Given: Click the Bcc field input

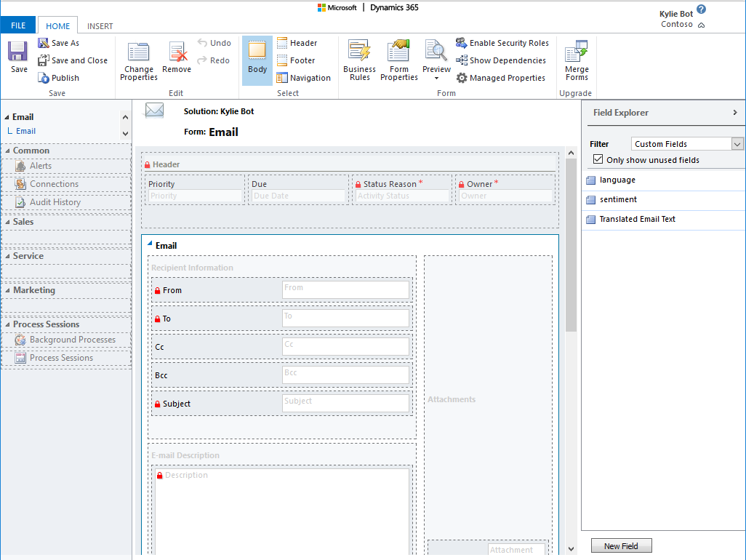Looking at the screenshot, I should pos(345,375).
